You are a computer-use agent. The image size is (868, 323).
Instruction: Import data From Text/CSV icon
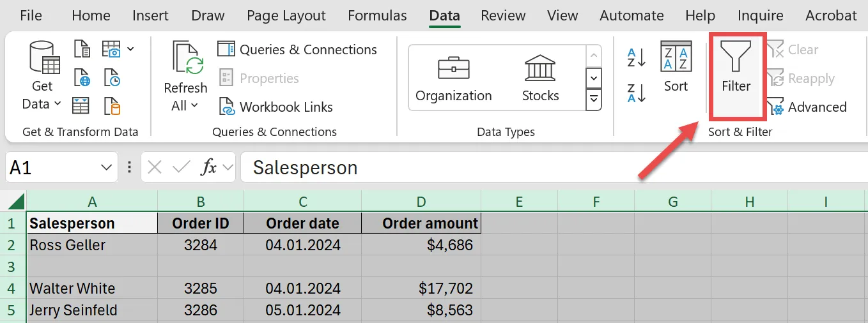(82, 49)
